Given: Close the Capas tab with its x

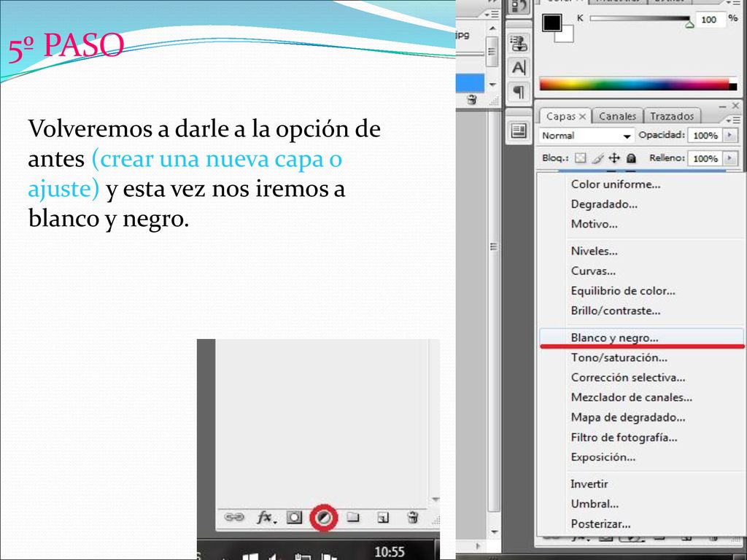Looking at the screenshot, I should pyautogui.click(x=582, y=116).
